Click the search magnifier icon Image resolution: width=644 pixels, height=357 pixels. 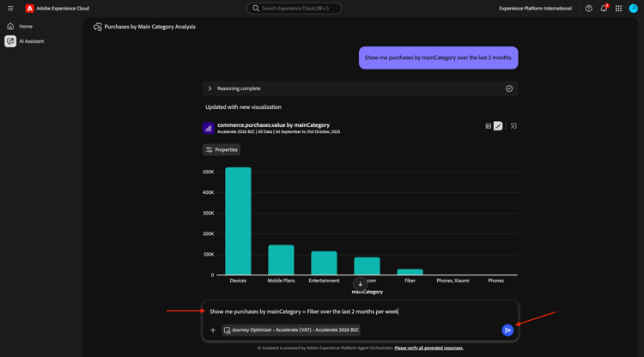pyautogui.click(x=256, y=9)
